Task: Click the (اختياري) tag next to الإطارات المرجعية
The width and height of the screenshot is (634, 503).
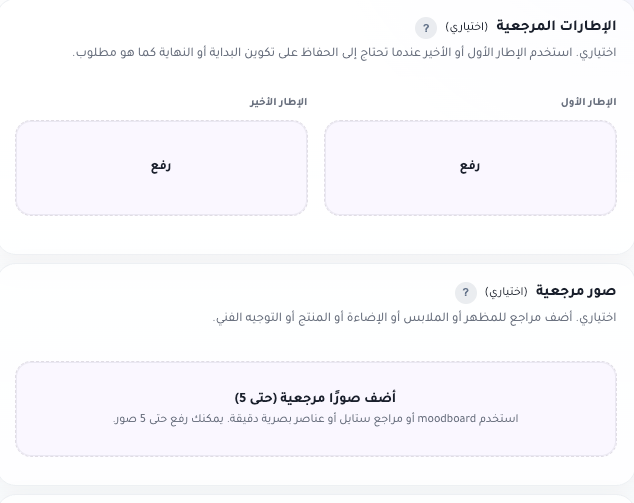Action: (x=467, y=27)
